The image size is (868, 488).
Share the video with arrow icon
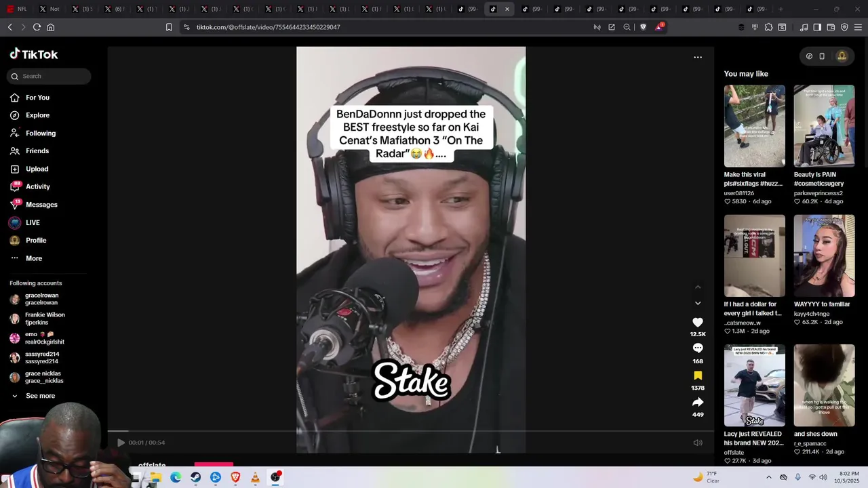pyautogui.click(x=698, y=402)
